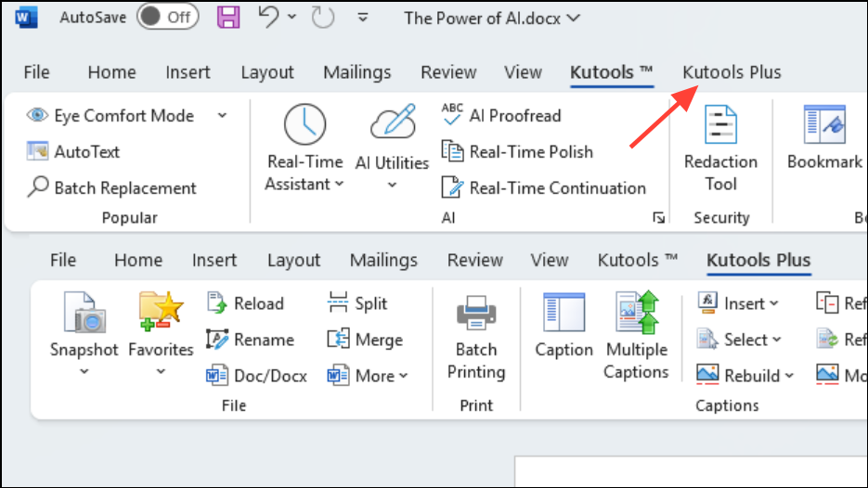
Task: Select Kutools Plus tab in lower ribbon
Action: 758,261
